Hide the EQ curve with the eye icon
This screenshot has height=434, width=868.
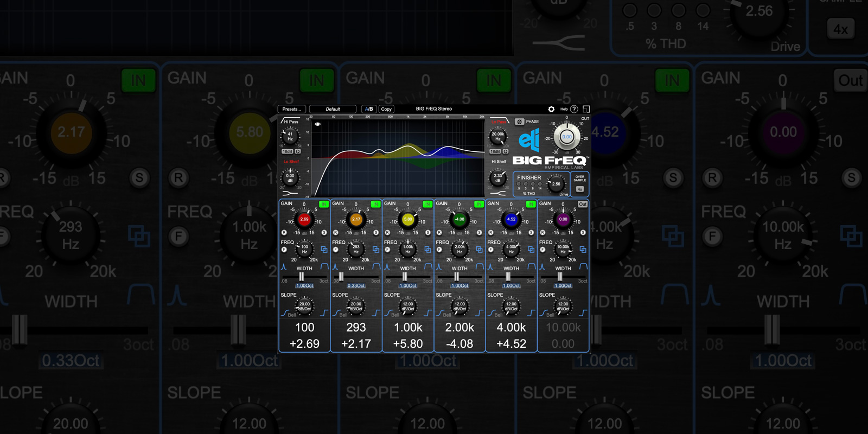[x=318, y=124]
